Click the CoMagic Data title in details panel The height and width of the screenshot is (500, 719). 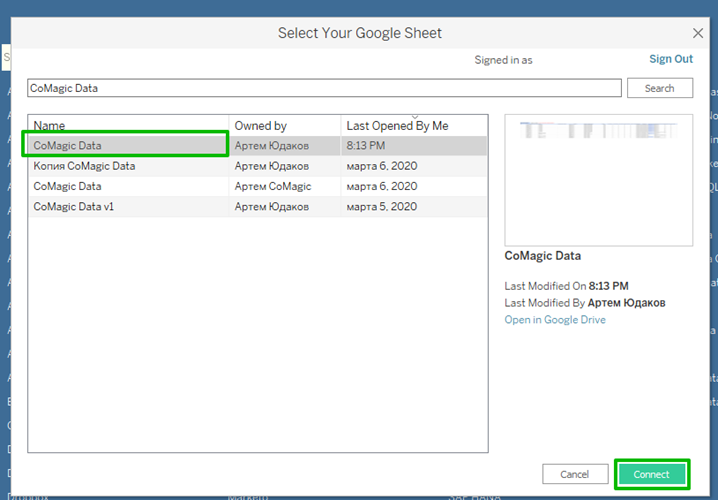coord(543,256)
